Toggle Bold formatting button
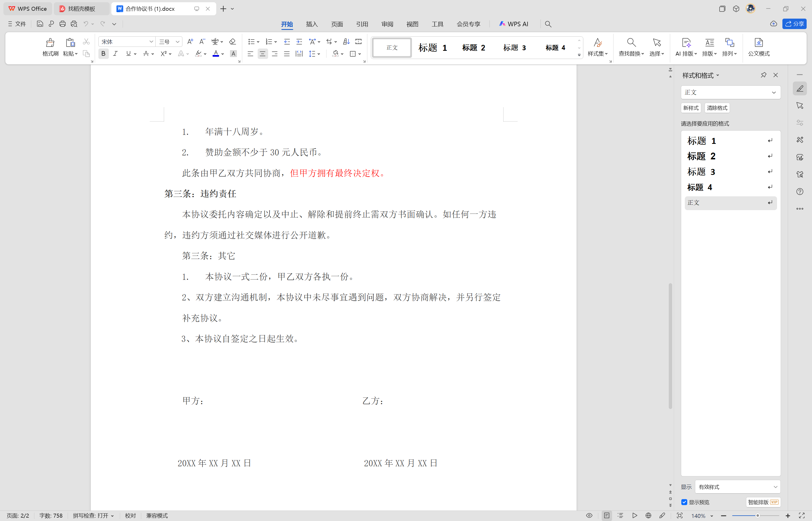This screenshot has height=521, width=812. point(103,54)
